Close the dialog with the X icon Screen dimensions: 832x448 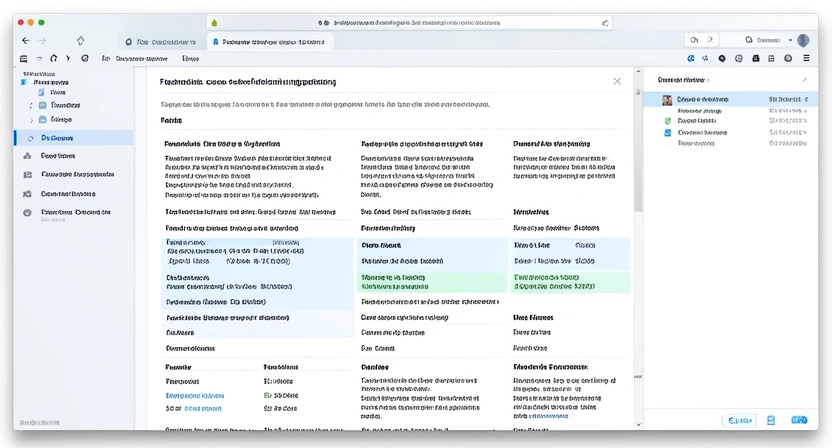pyautogui.click(x=617, y=81)
